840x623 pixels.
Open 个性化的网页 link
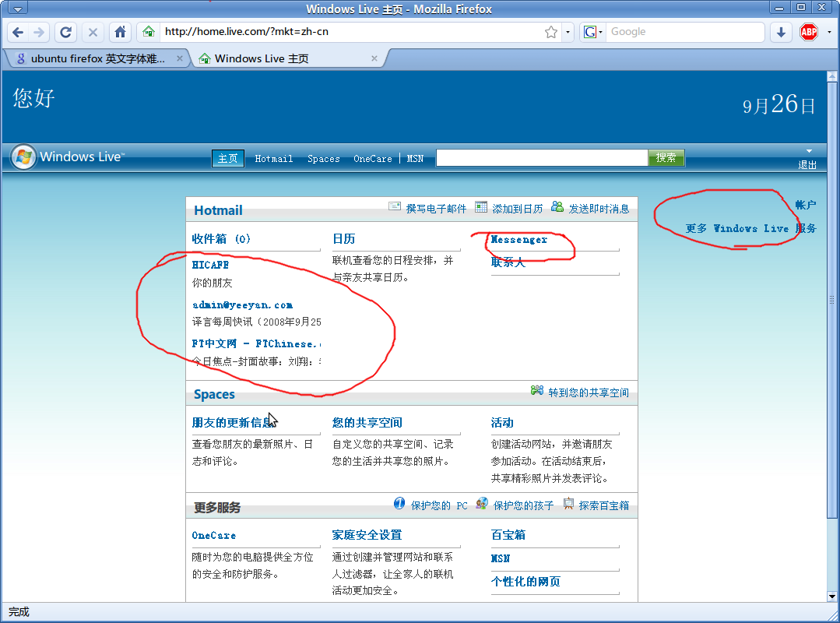tap(525, 582)
